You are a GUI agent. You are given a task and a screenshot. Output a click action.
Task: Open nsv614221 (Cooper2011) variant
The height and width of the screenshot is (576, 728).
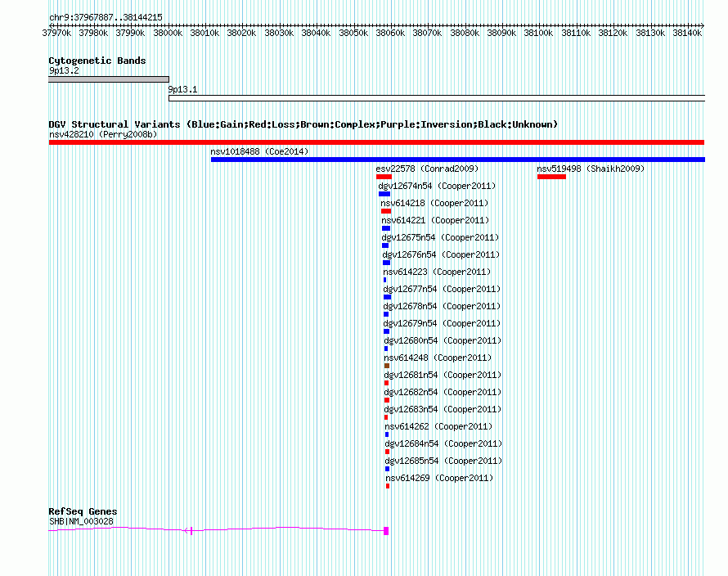(x=435, y=220)
